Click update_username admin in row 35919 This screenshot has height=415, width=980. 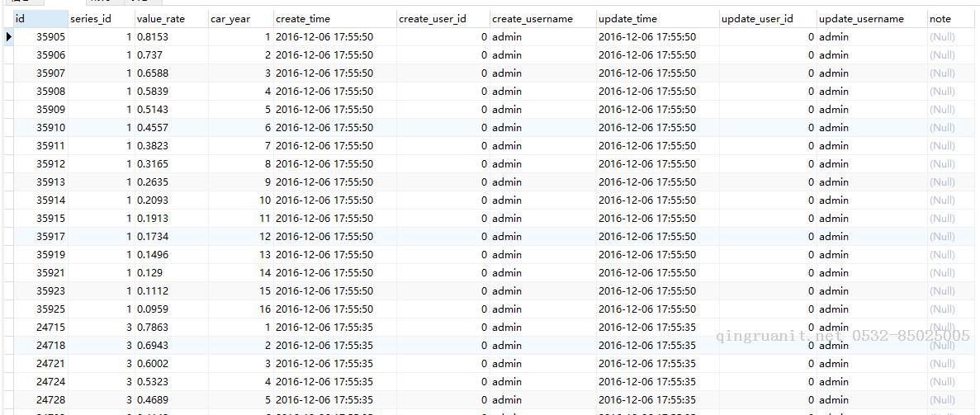click(872, 254)
